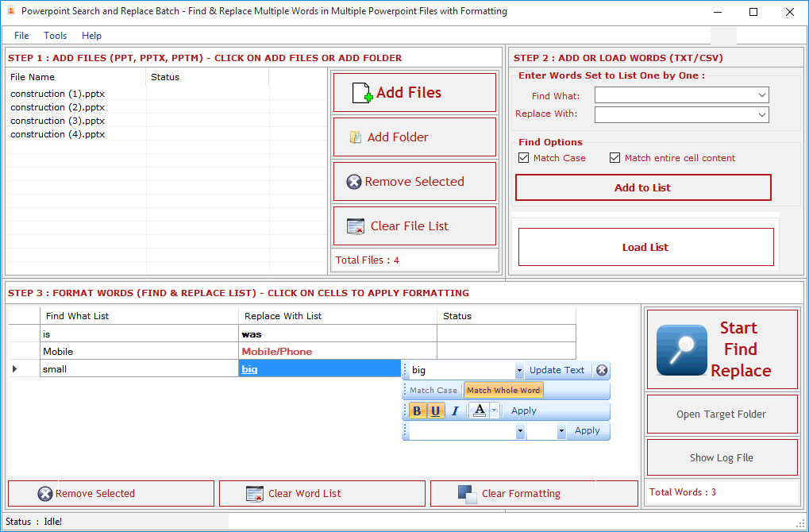Click the 'is' cell in Find What List

tap(139, 334)
